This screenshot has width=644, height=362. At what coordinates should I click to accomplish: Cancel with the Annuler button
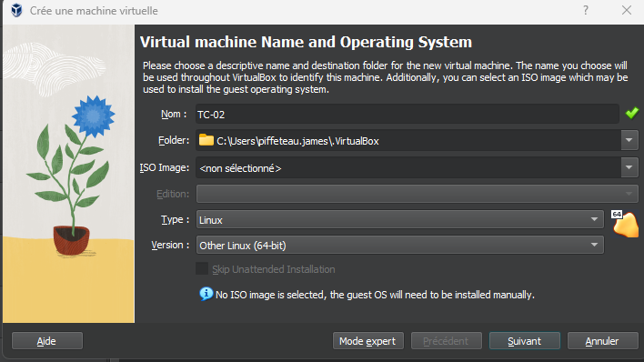pos(602,341)
